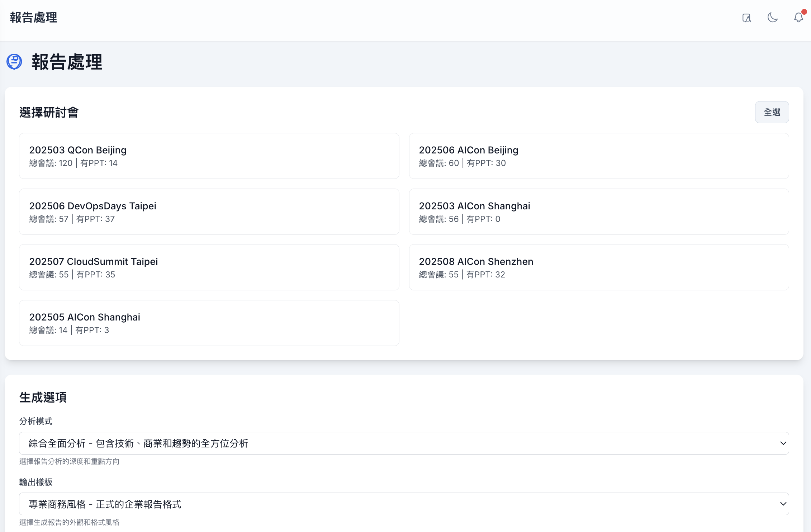Click the red notification badge dot

click(804, 12)
